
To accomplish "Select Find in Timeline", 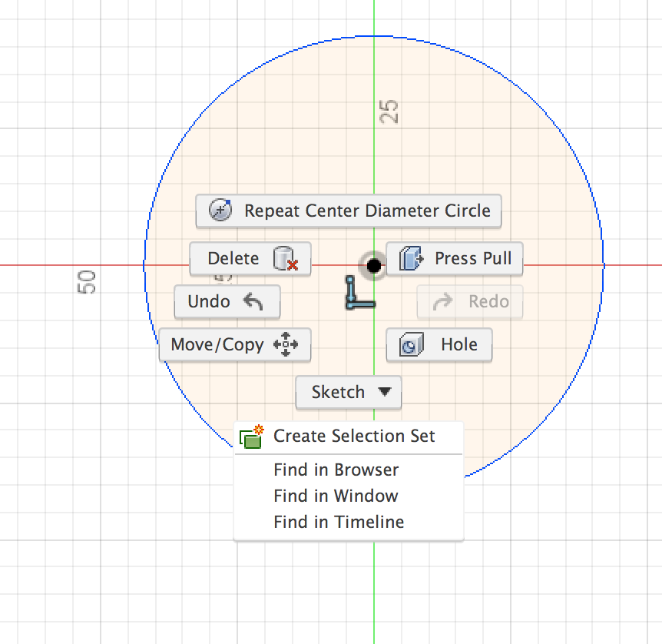I will (338, 522).
